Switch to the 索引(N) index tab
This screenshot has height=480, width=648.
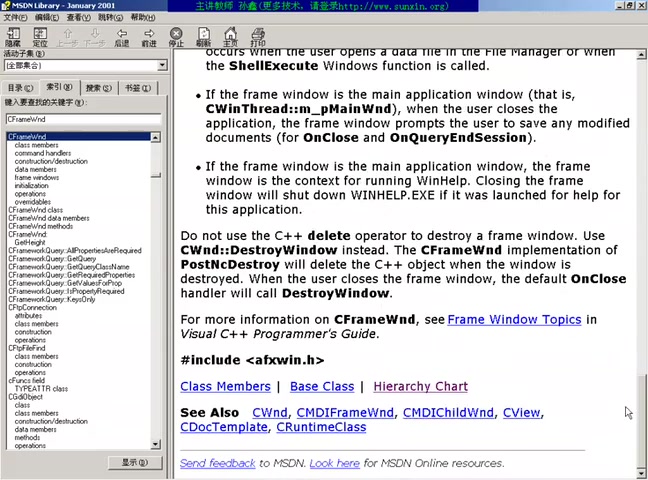click(59, 87)
